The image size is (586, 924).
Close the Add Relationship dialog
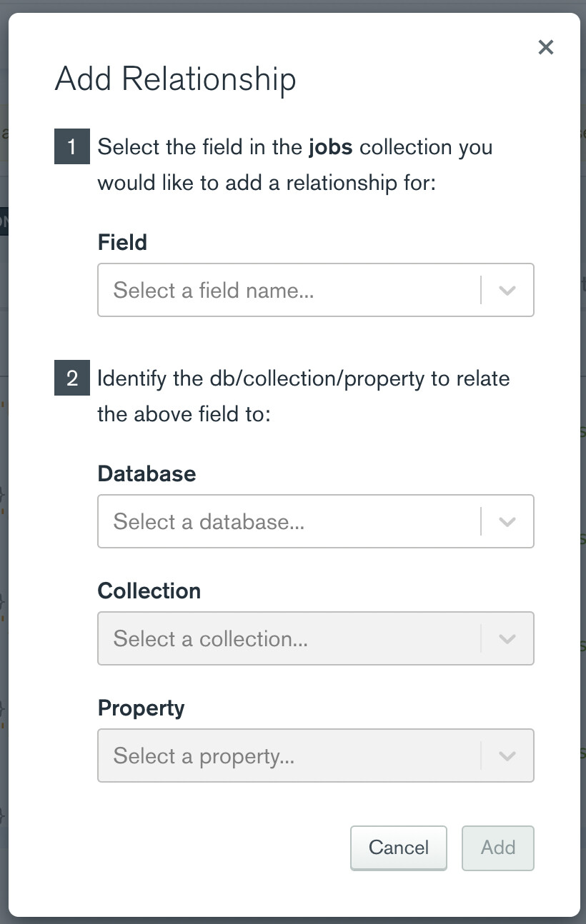click(x=545, y=48)
